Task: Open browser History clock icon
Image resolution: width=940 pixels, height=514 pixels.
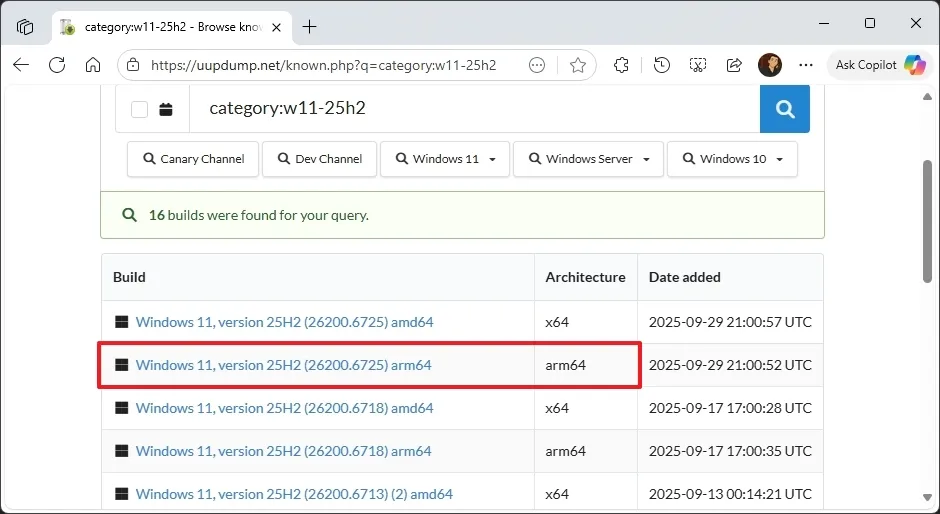Action: [x=661, y=65]
